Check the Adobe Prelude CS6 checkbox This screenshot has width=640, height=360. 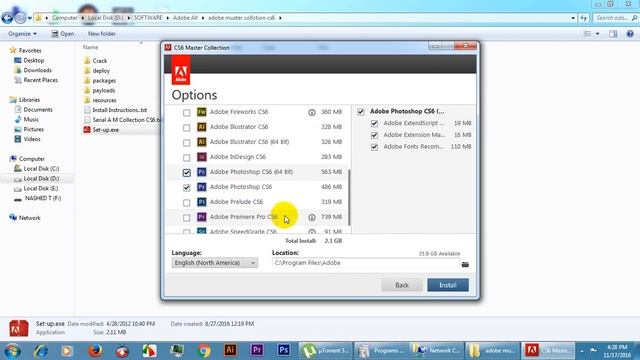[187, 203]
